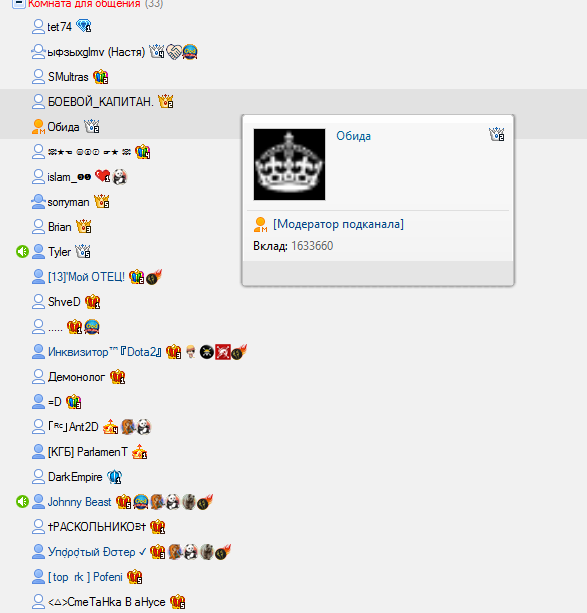The width and height of the screenshot is (587, 613).
Task: Click the diamond badge next to tet74
Action: click(x=84, y=26)
